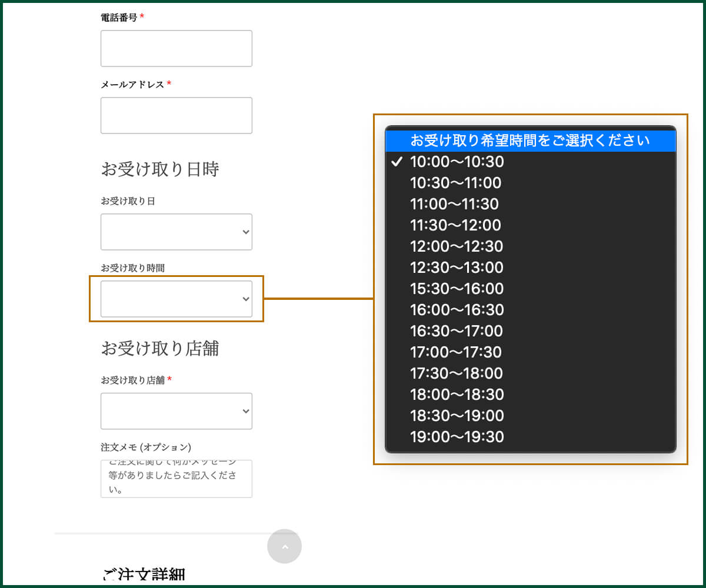Select お受け取り希望時間をご選択ください option

[x=529, y=141]
